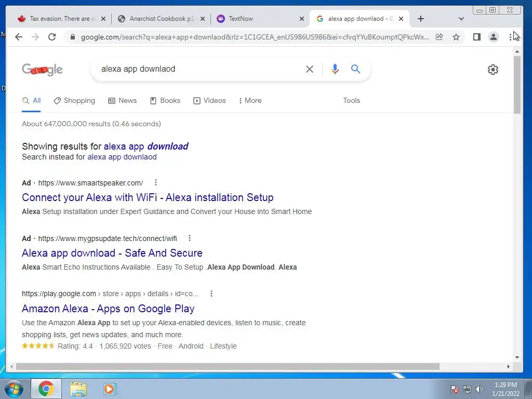This screenshot has width=532, height=399.
Task: Share this page using the address bar icon
Action: pos(440,37)
